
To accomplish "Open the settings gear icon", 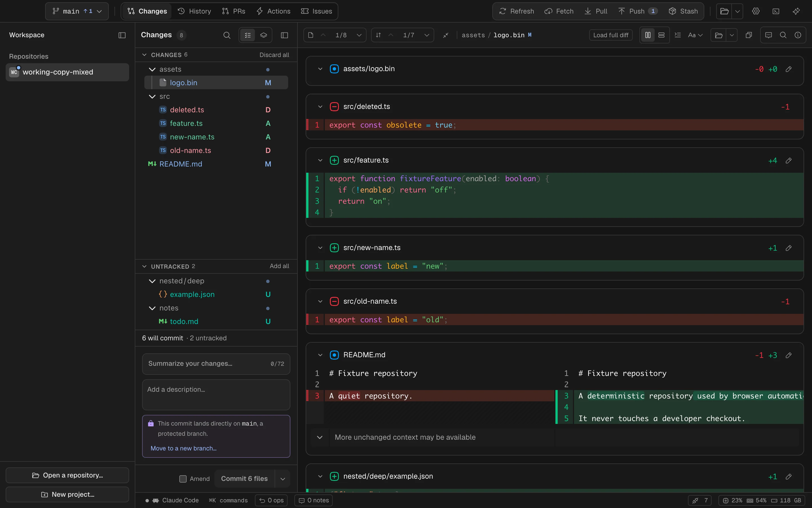I will tap(756, 11).
